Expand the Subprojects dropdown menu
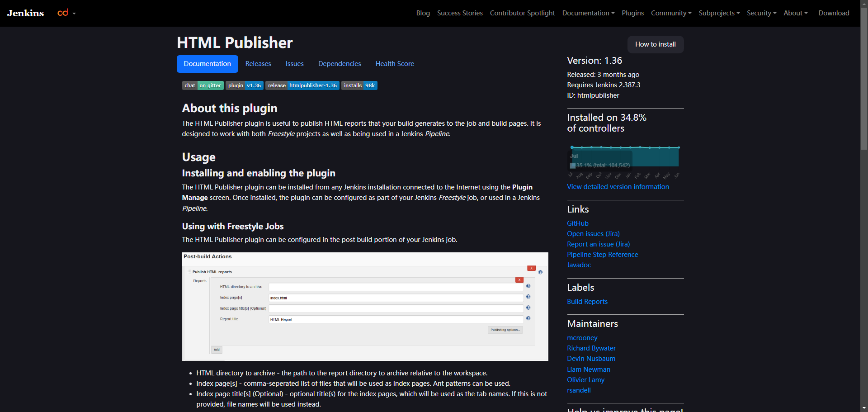 pyautogui.click(x=719, y=13)
